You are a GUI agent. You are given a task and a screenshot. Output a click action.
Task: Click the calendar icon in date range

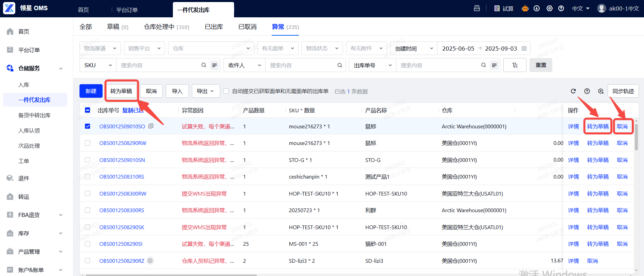(x=524, y=49)
